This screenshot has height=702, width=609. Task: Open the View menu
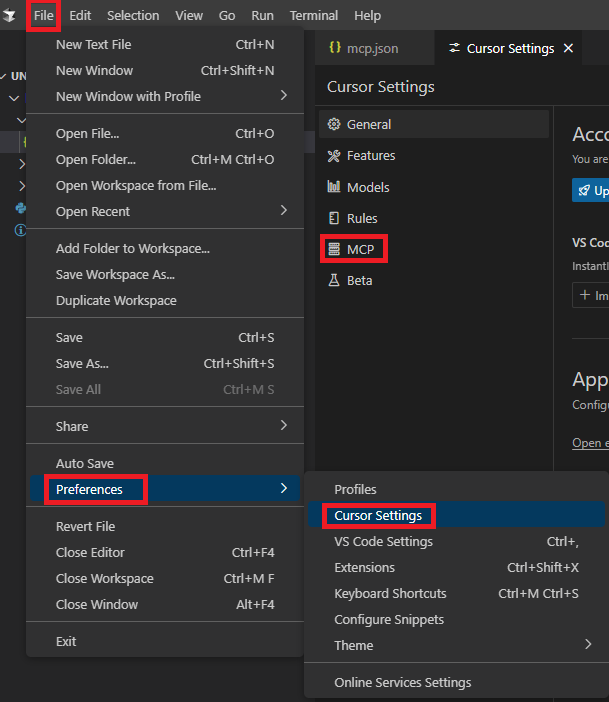(x=189, y=16)
